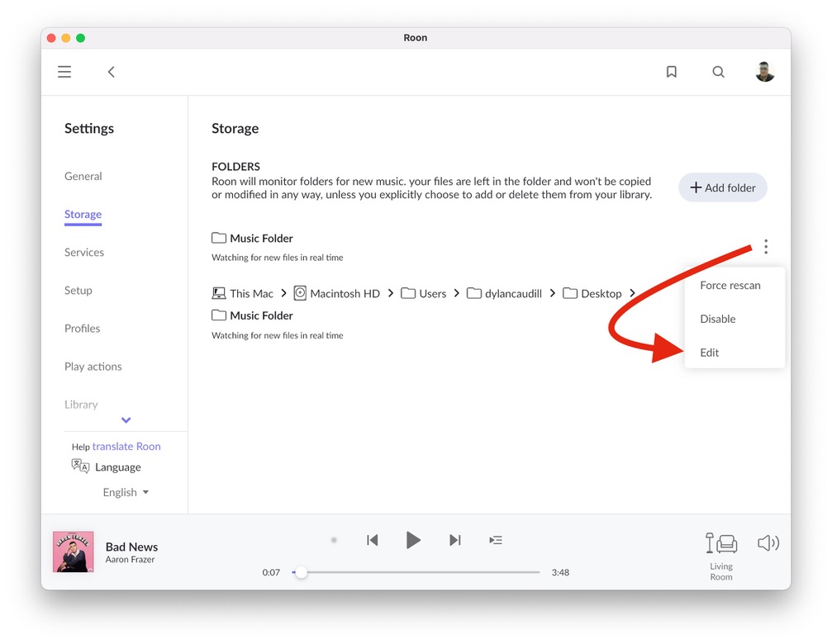
Task: Choose Edit from the folder menu
Action: [710, 353]
